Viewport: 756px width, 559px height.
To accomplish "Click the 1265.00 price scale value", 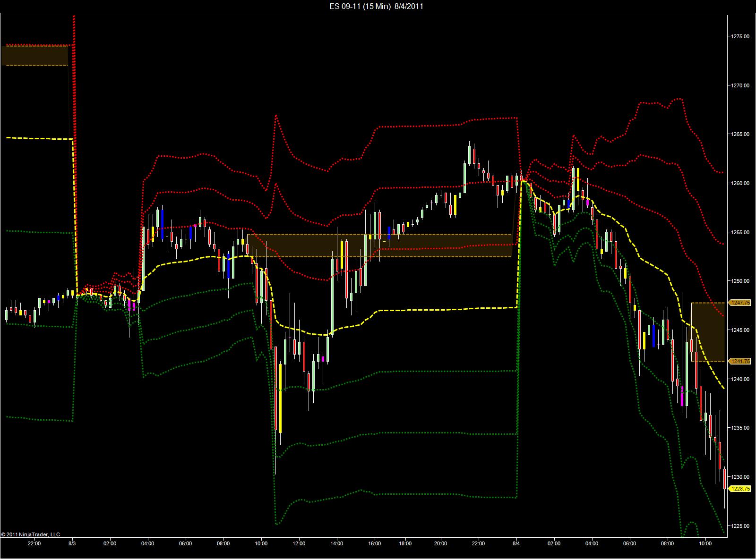I will click(740, 134).
